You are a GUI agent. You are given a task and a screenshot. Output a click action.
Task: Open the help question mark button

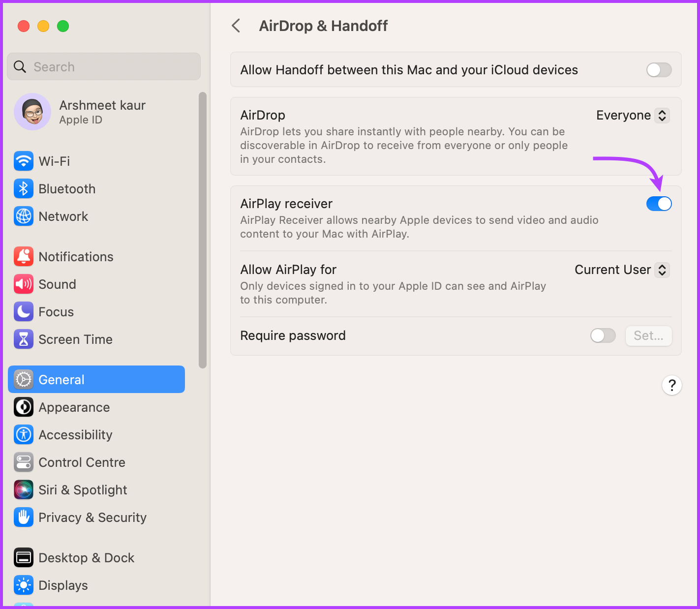672,385
